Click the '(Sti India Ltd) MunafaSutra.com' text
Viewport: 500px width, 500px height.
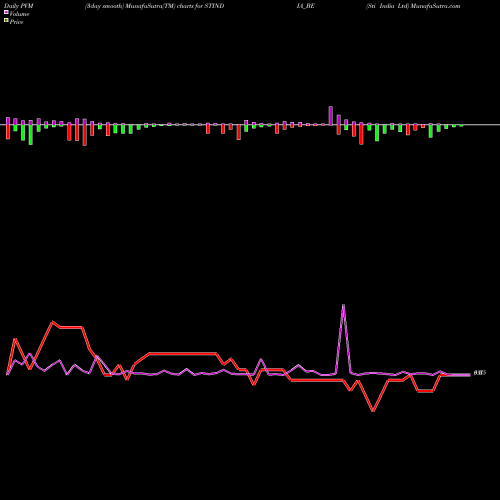(413, 6)
